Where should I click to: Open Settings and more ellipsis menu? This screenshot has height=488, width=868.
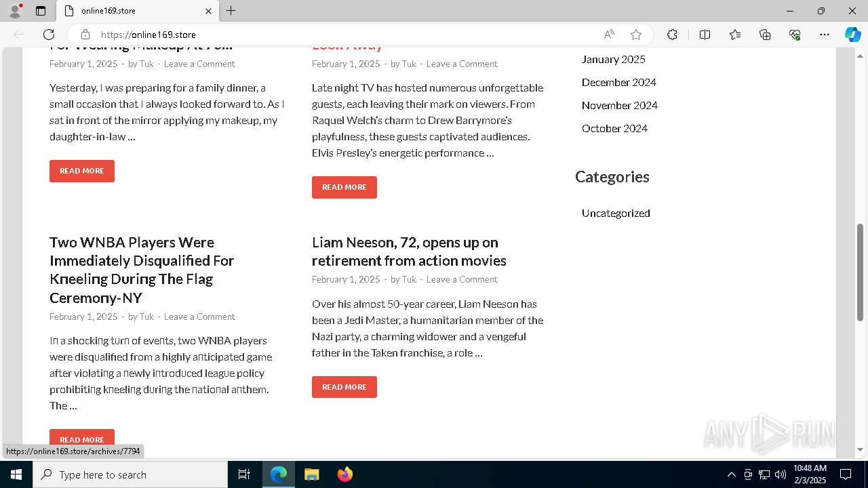tap(825, 35)
